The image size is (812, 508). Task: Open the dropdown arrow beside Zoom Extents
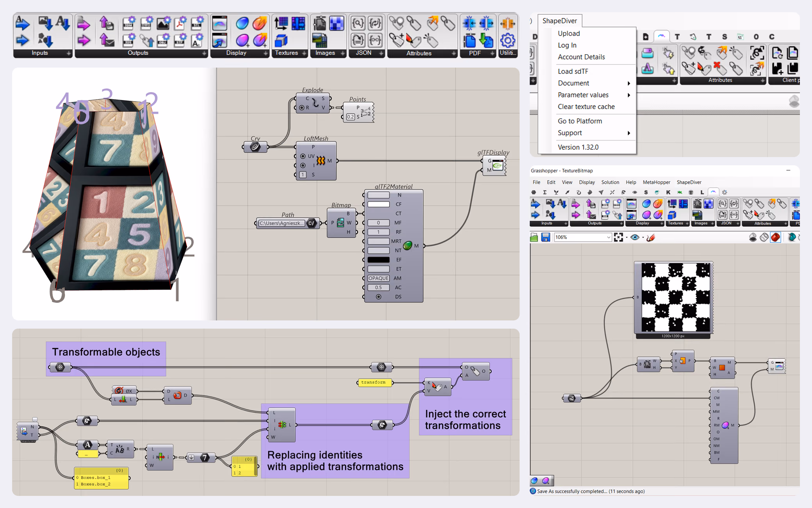627,238
